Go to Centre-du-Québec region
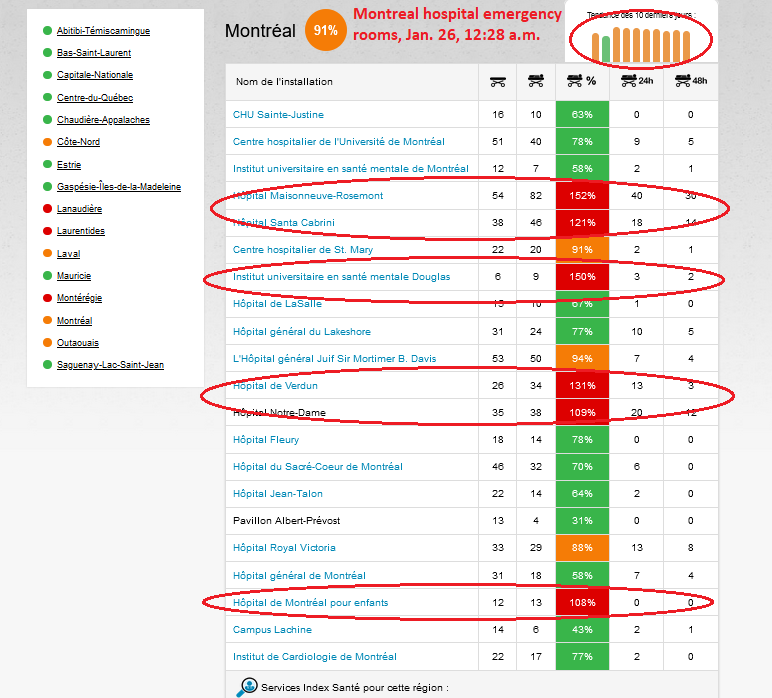 (x=95, y=97)
